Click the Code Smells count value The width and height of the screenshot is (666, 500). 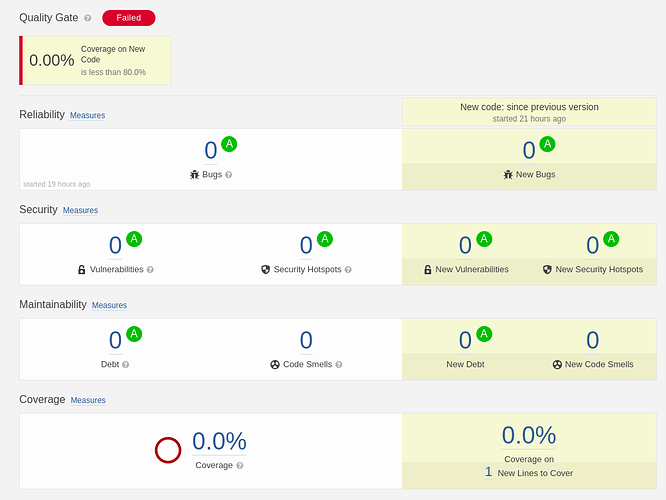pyautogui.click(x=306, y=341)
